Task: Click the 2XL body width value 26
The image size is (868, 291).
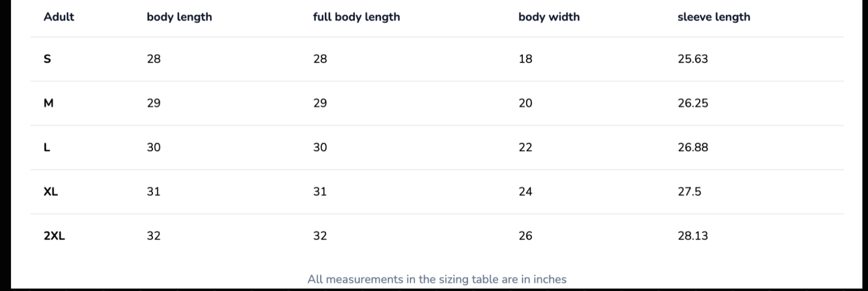Action: 525,236
